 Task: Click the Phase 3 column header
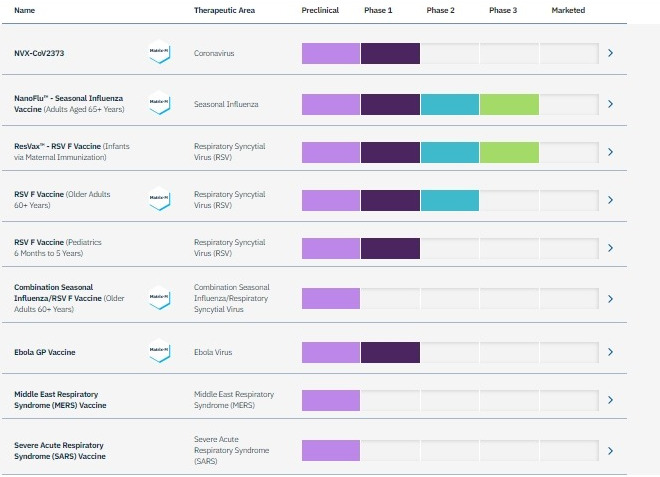coord(503,10)
